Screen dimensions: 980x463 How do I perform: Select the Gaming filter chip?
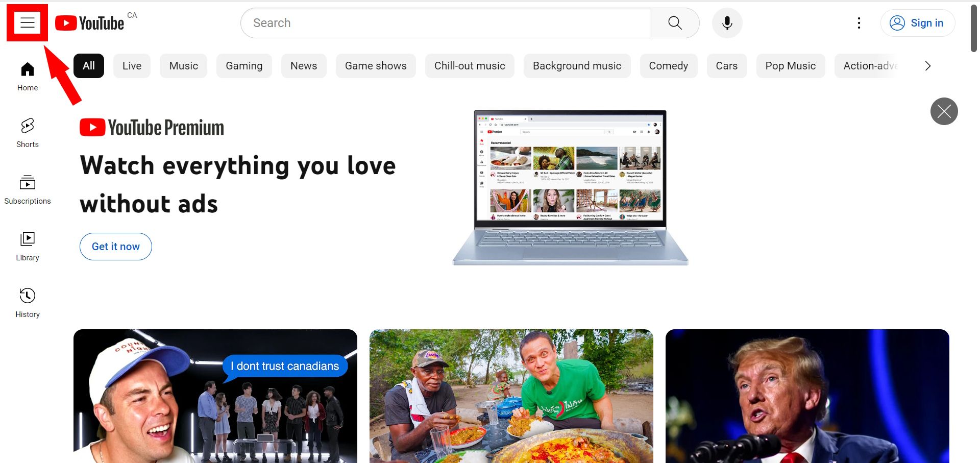tap(244, 66)
